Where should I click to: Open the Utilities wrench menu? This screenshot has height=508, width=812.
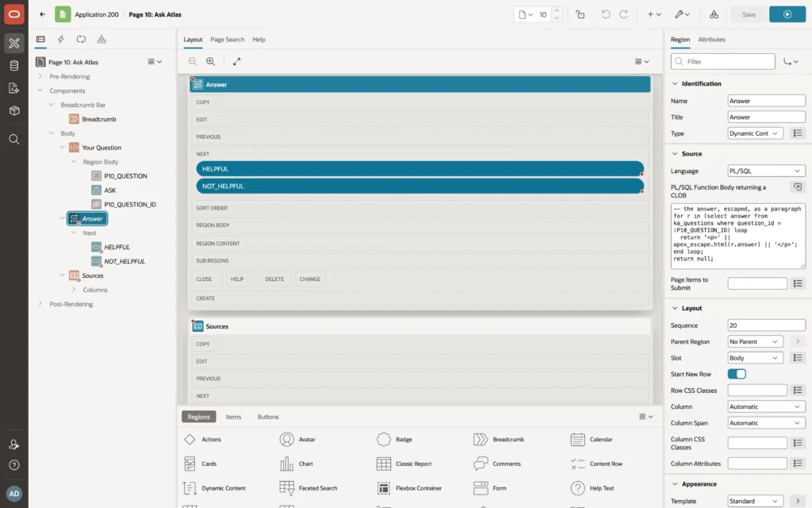(x=682, y=14)
